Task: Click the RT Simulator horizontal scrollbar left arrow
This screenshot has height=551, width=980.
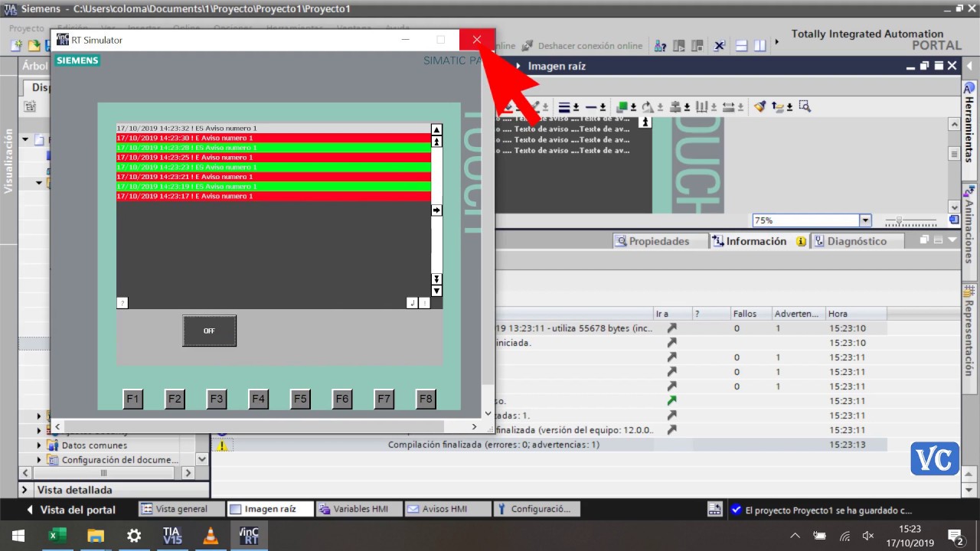Action: pyautogui.click(x=57, y=426)
